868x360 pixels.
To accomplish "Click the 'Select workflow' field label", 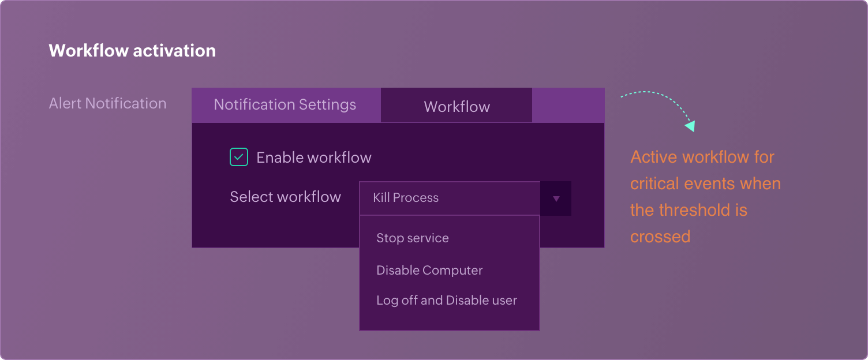I will [285, 197].
